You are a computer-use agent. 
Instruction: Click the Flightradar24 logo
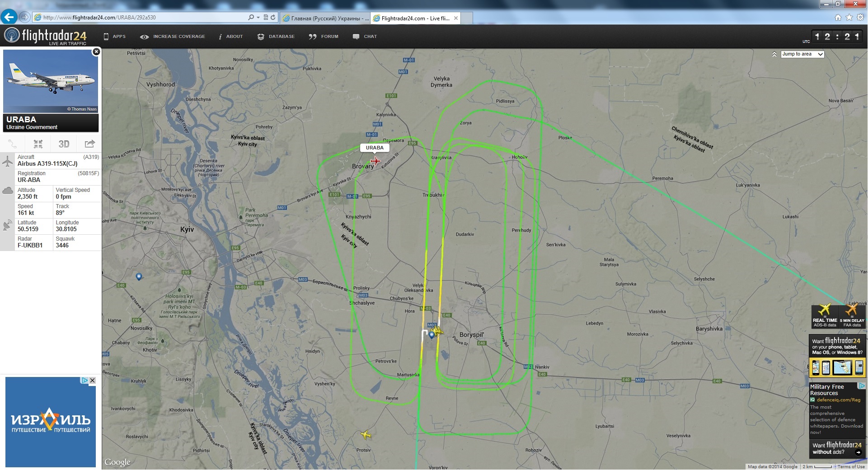[45, 36]
